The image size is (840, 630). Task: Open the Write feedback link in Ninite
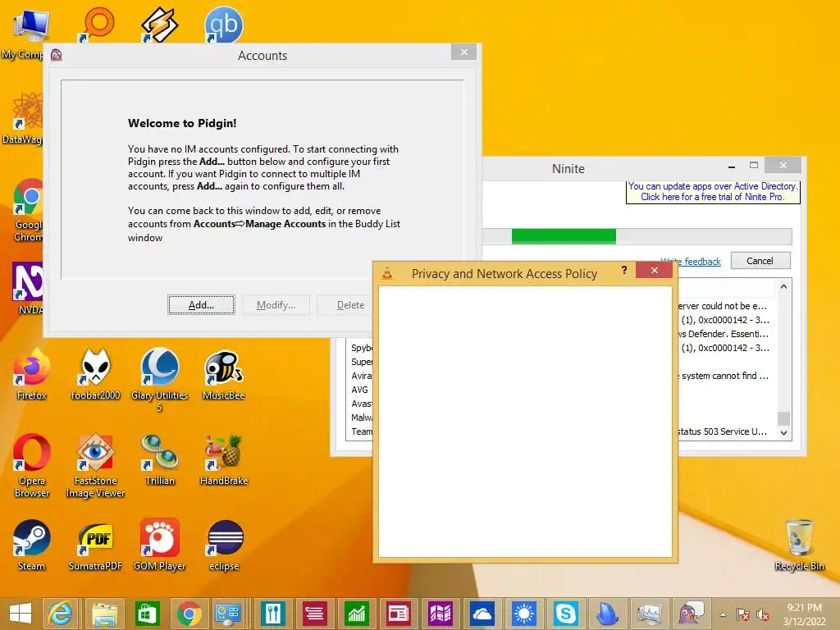coord(691,262)
